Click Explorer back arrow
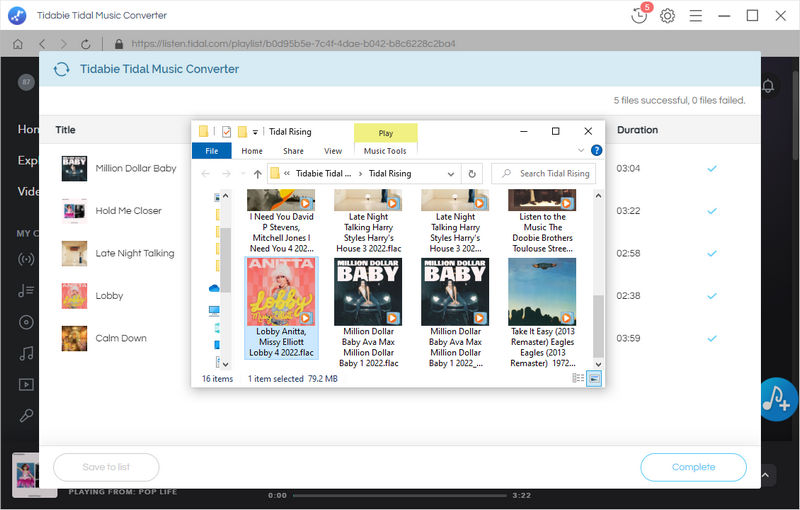The image size is (800, 510). pyautogui.click(x=206, y=174)
